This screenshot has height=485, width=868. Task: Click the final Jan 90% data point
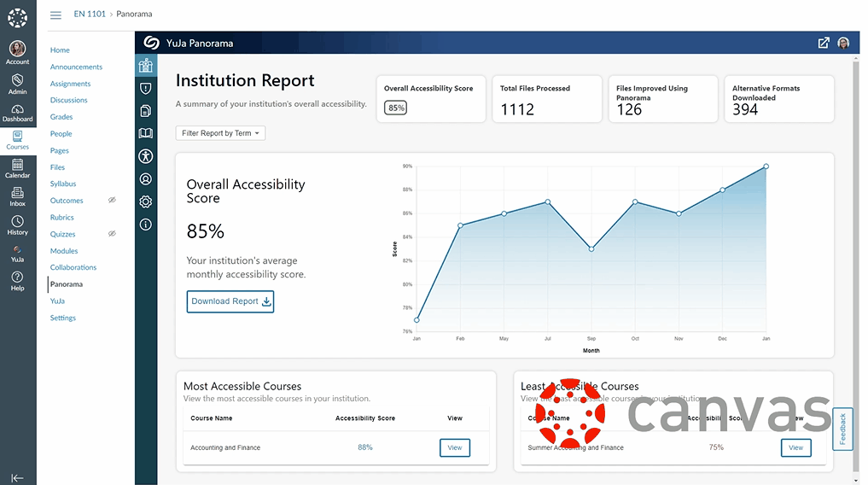pos(766,167)
